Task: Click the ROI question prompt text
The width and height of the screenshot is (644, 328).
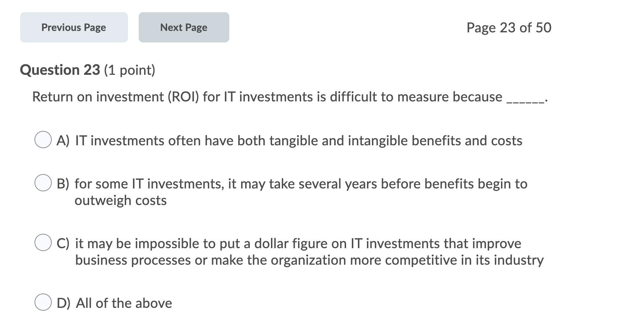Action: coord(290,97)
